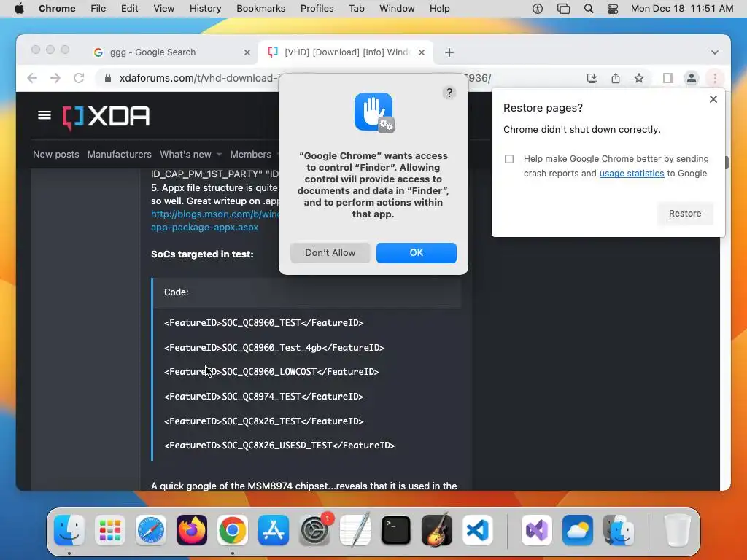Click the SOC_QC8X26_USESD_TEST code line
This screenshot has width=747, height=560.
[x=279, y=446]
